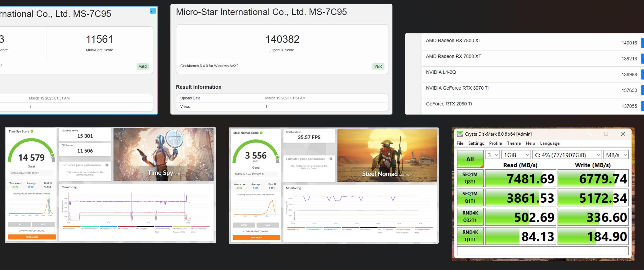Click the SAVE button in Time Spy panel
The width and height of the screenshot is (644, 270).
pyautogui.click(x=43, y=224)
